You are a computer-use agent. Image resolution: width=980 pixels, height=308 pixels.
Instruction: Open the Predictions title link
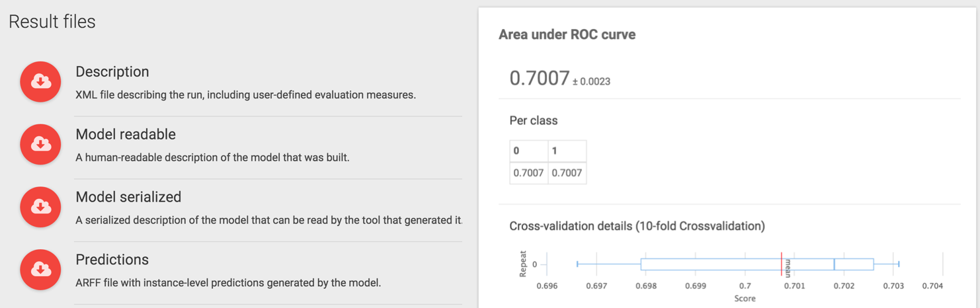pos(112,260)
